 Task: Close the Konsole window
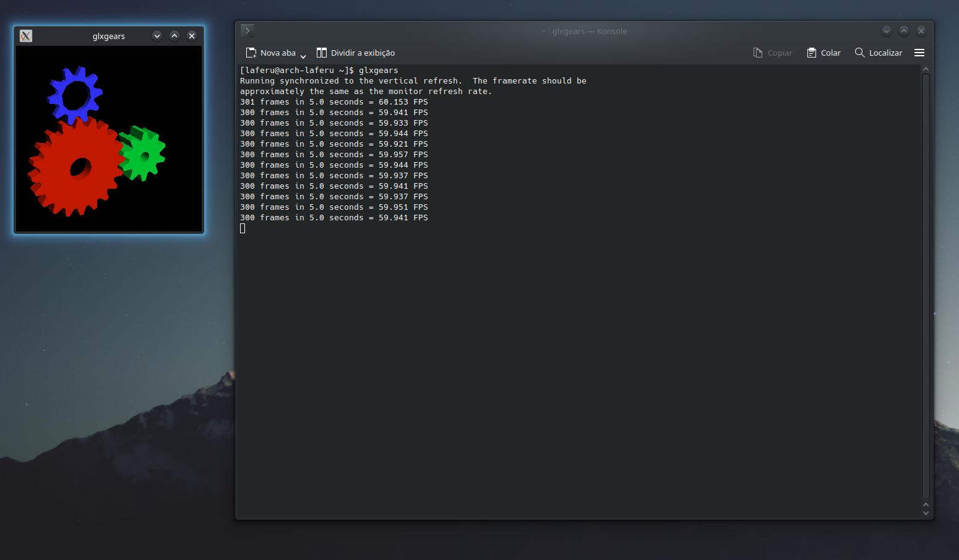pos(921,31)
